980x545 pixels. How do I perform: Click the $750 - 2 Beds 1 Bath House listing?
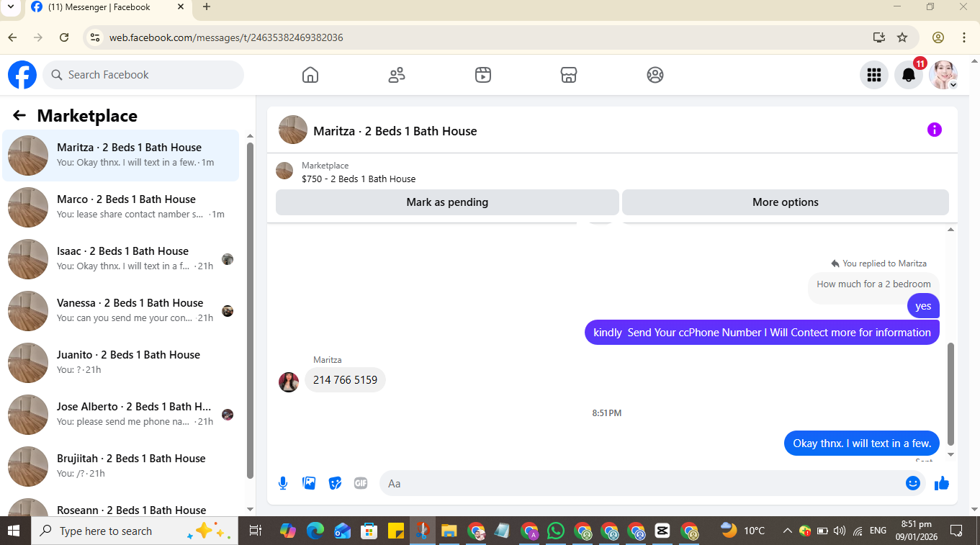(x=359, y=179)
